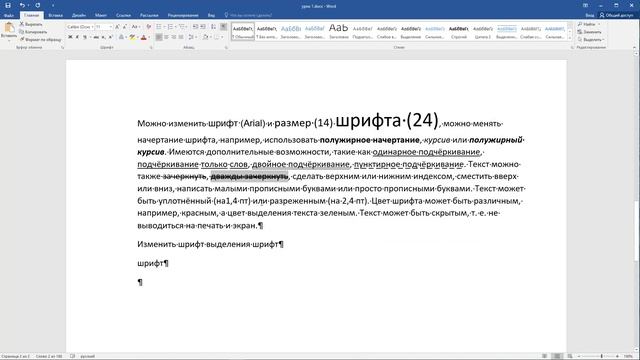Open the shading color dropdown
Screen dimensions: 640x360
(211, 37)
